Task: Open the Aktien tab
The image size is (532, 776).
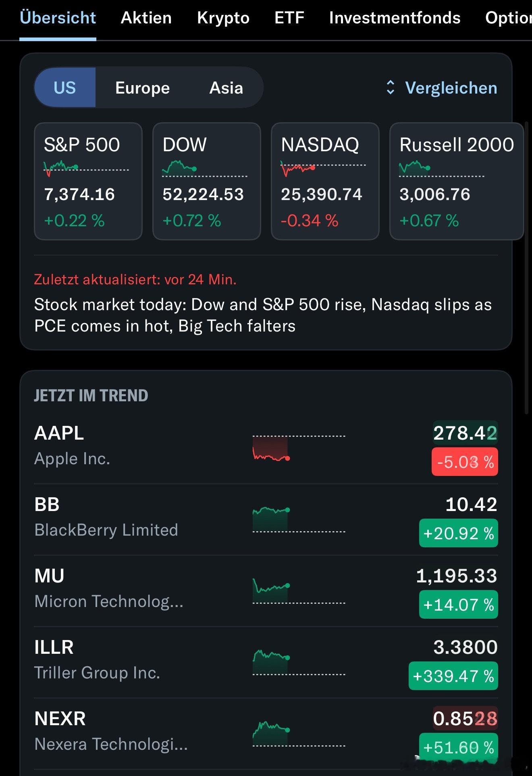Action: tap(146, 18)
